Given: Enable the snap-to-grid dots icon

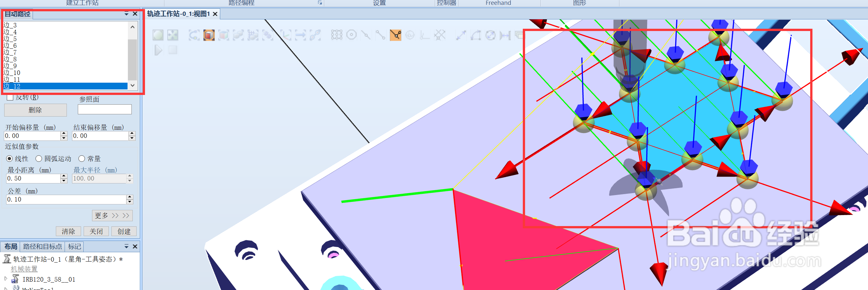Looking at the screenshot, I should (336, 35).
